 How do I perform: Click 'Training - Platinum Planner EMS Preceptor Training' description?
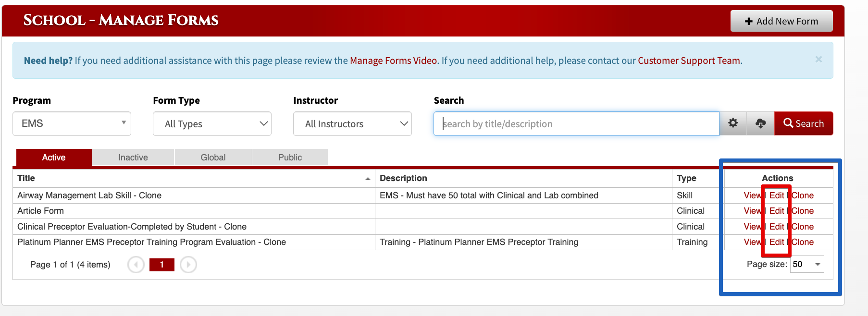tap(479, 242)
